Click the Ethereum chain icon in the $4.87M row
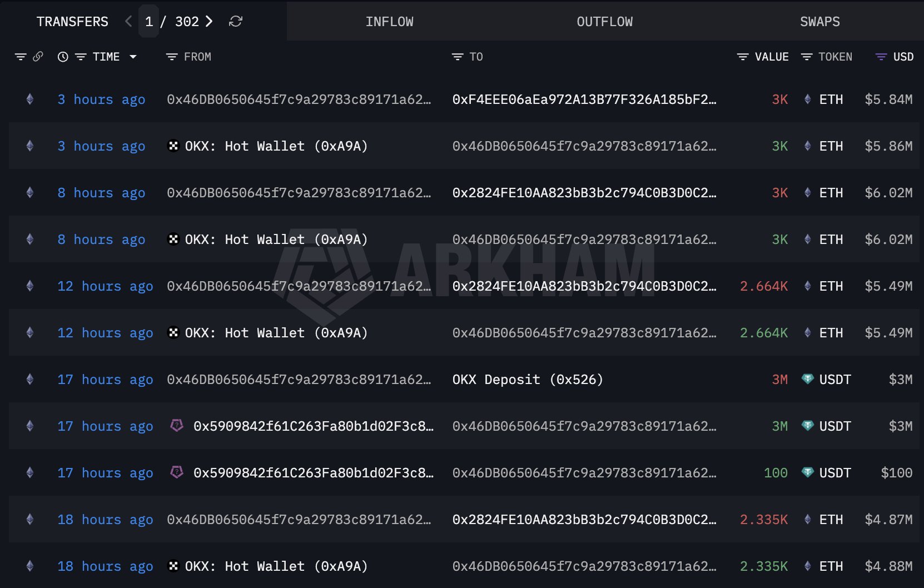This screenshot has height=588, width=924. 30,520
